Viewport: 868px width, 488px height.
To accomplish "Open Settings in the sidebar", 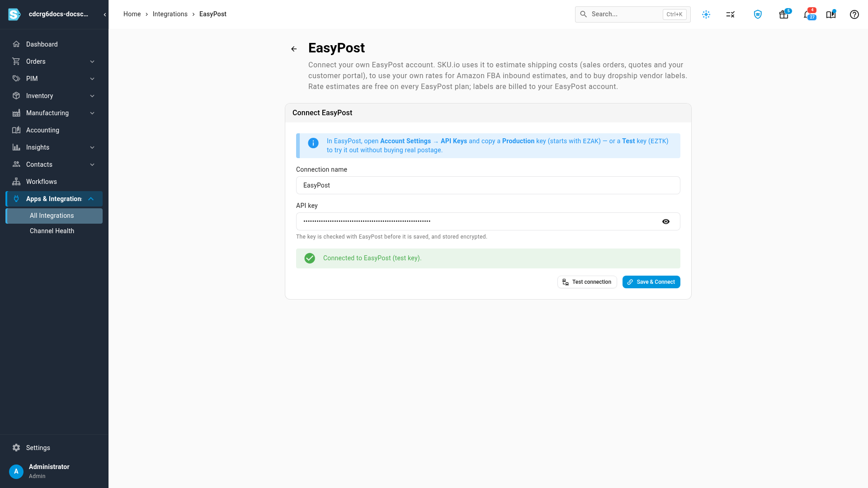I will [54, 447].
